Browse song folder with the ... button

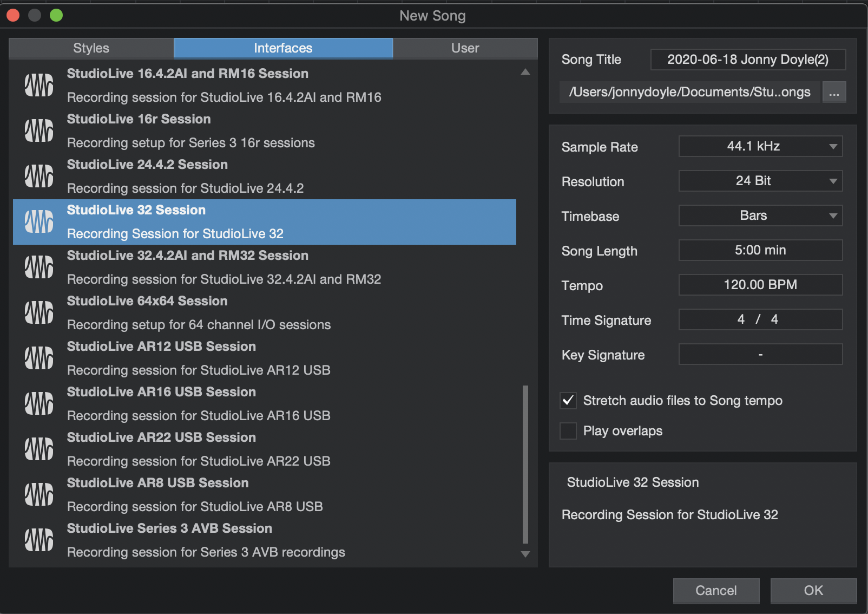click(x=834, y=92)
